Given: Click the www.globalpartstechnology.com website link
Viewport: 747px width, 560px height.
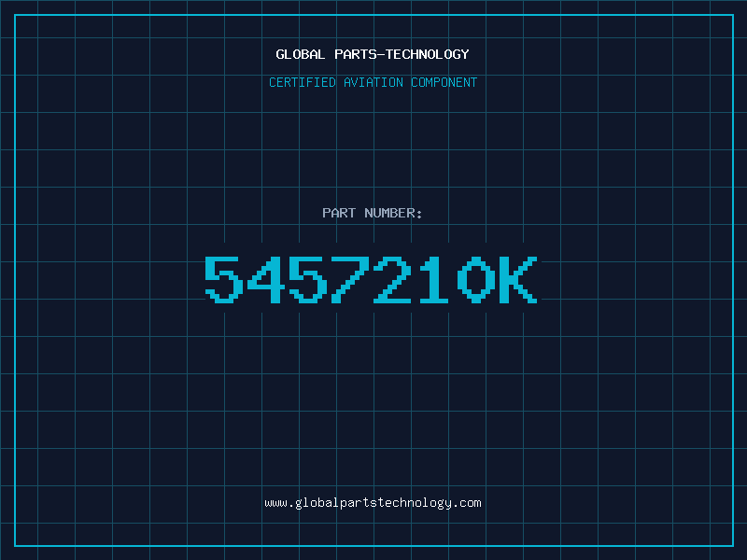Looking at the screenshot, I should point(373,503).
